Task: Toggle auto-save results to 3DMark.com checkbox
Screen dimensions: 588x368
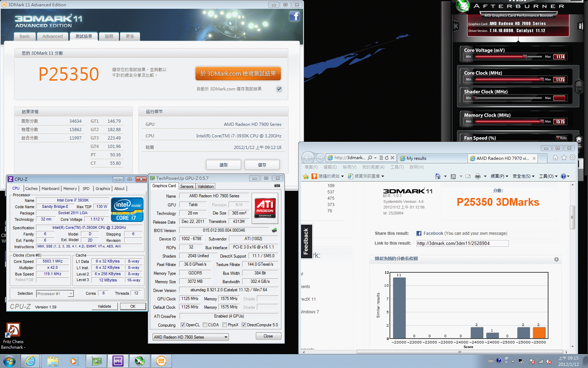Action: click(279, 89)
